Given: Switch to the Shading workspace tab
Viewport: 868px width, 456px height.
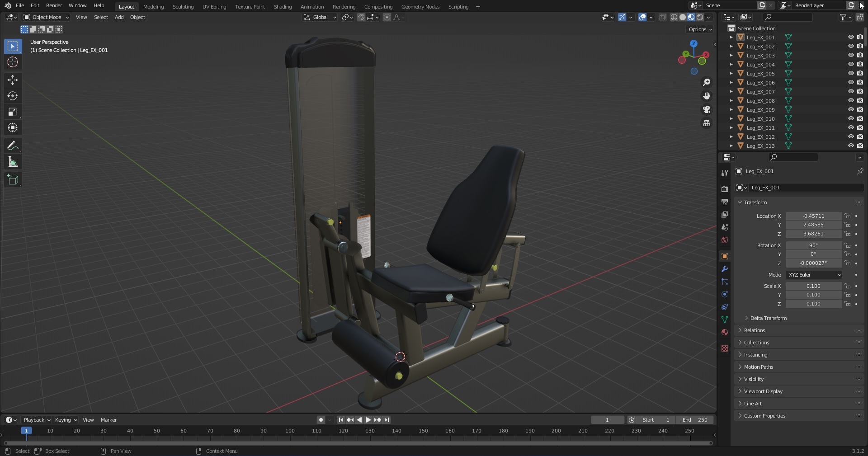Looking at the screenshot, I should [283, 7].
